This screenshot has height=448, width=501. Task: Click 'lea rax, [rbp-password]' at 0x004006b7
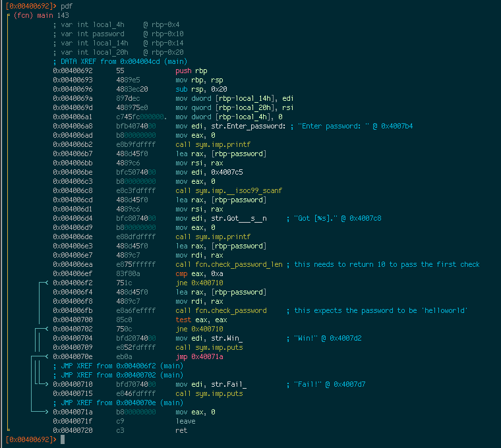pos(221,154)
